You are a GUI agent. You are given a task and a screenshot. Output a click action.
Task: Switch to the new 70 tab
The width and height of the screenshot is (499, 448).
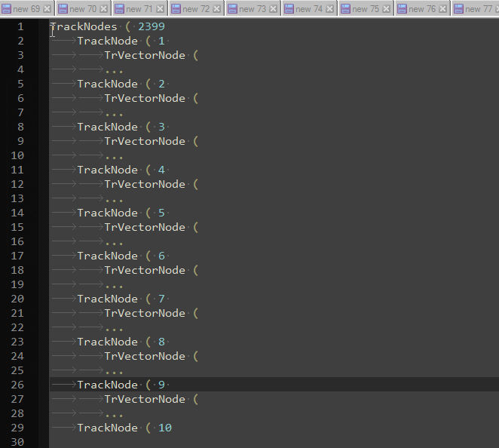click(82, 9)
